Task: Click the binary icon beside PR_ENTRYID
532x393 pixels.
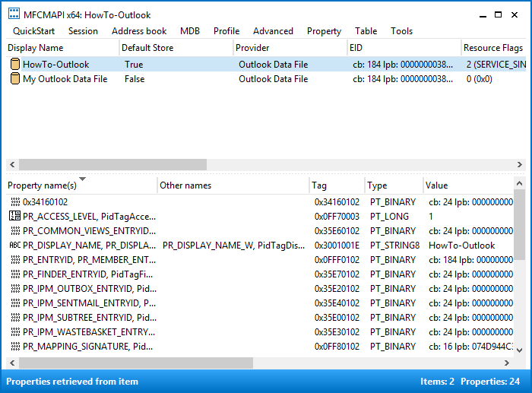Action: 15,260
